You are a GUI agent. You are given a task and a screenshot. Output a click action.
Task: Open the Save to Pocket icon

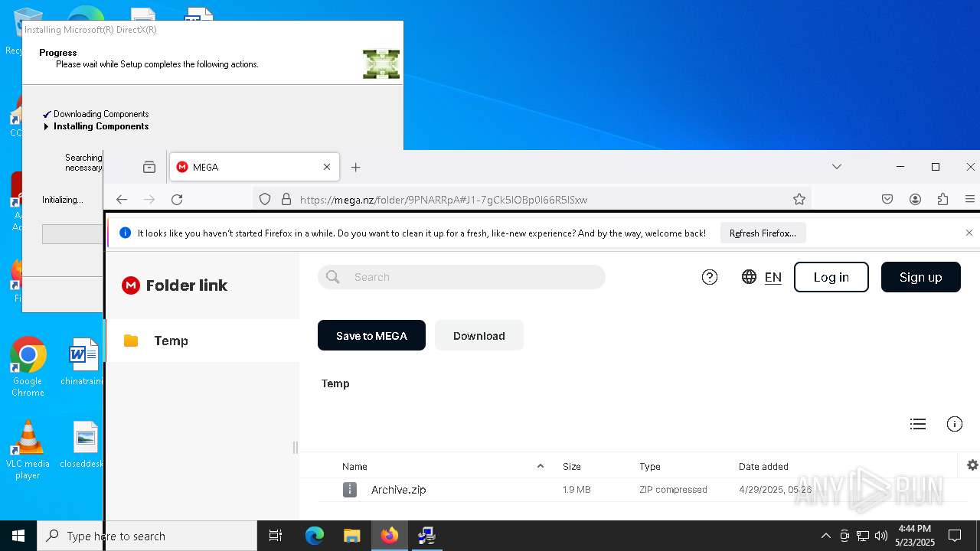(x=887, y=199)
